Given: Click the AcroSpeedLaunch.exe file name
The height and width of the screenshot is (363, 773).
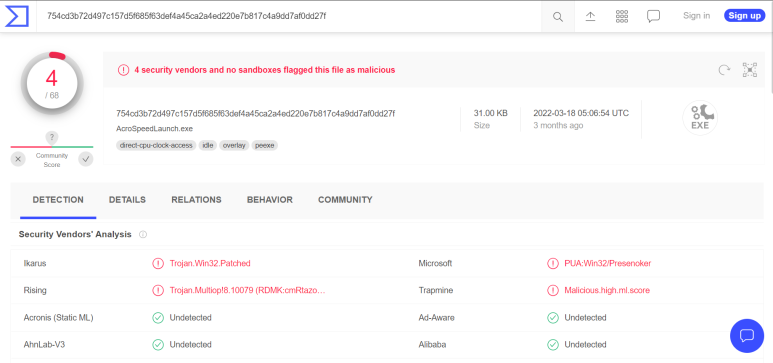Looking at the screenshot, I should tap(154, 129).
